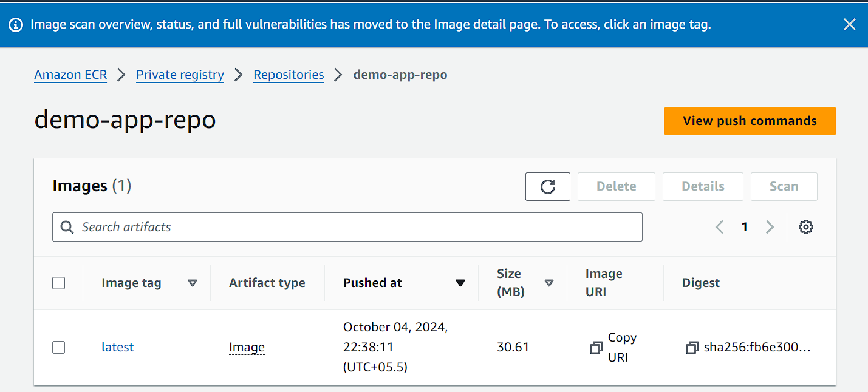Click the copy icon beside Copy URI
The image size is (868, 392).
coord(596,348)
